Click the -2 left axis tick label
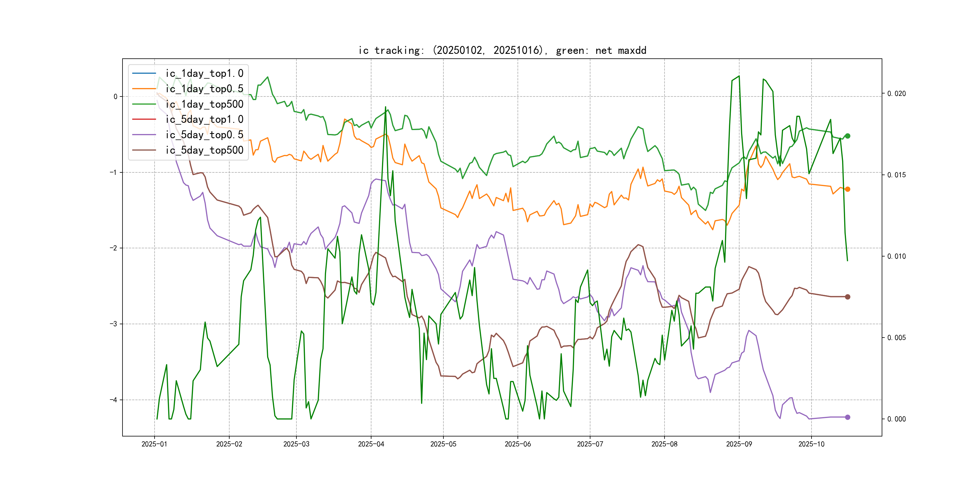Viewport: 980px width, 490px height. pos(113,248)
